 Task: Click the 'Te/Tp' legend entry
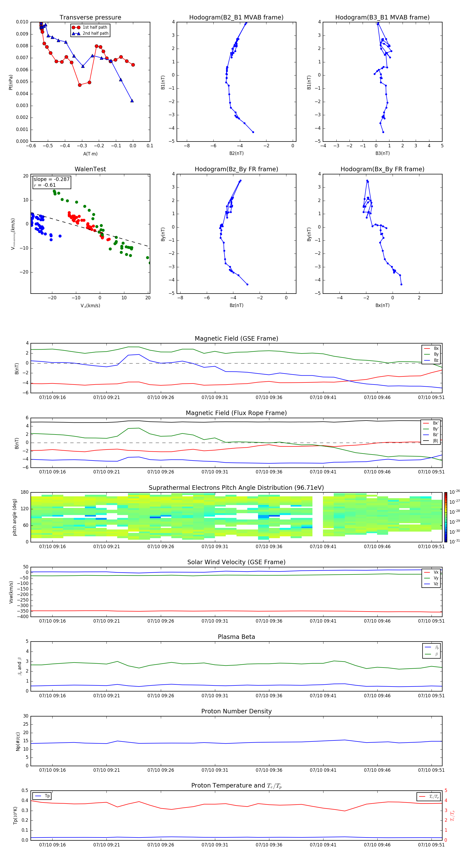[429, 797]
